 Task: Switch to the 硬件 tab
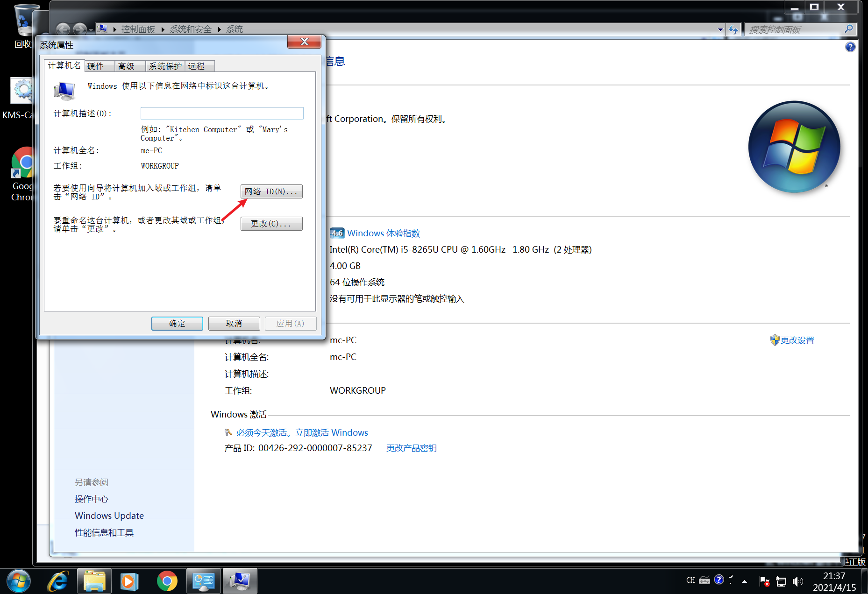coord(100,66)
